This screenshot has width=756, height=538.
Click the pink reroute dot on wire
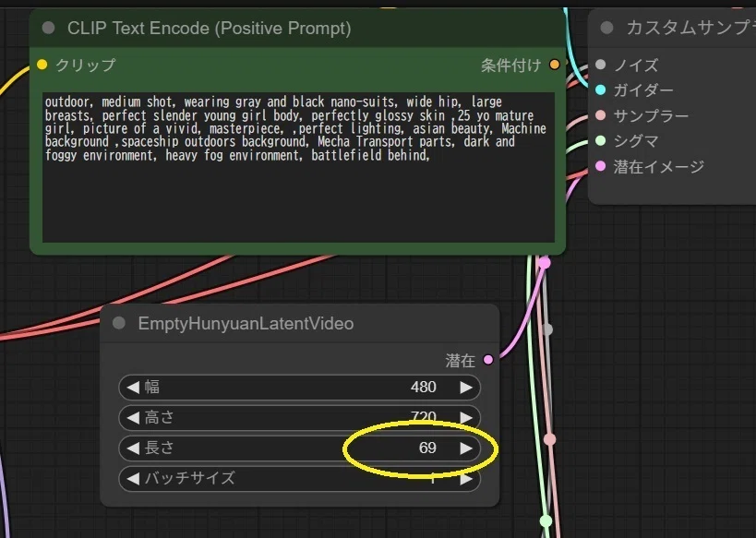549,439
